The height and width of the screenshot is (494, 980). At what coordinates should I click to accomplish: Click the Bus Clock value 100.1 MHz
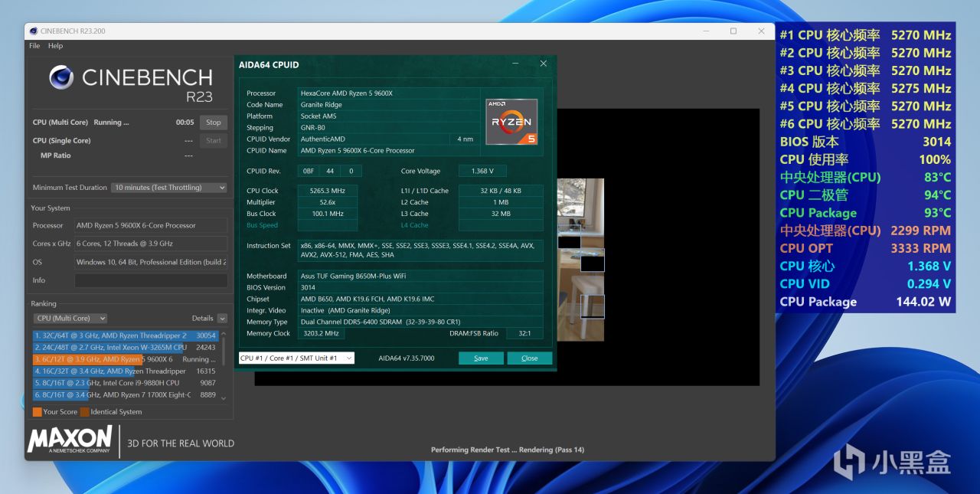point(328,214)
